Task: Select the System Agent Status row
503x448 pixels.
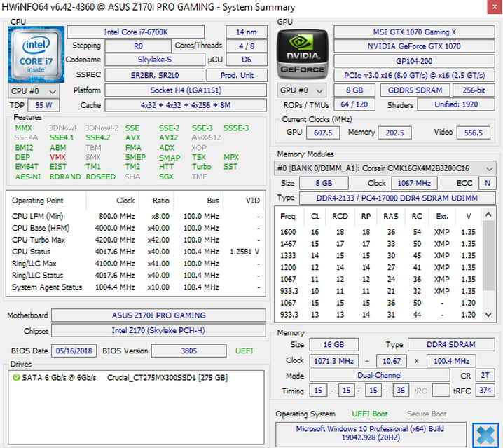Action: [x=136, y=287]
